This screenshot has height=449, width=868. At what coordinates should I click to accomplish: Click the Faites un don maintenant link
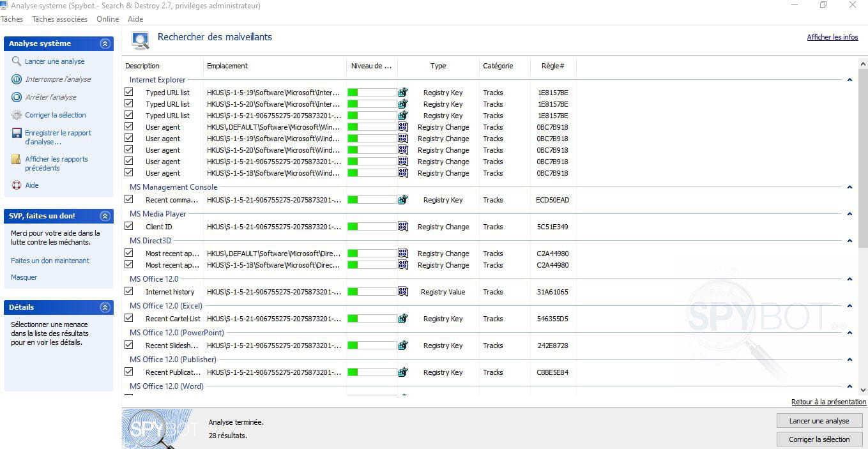(50, 261)
